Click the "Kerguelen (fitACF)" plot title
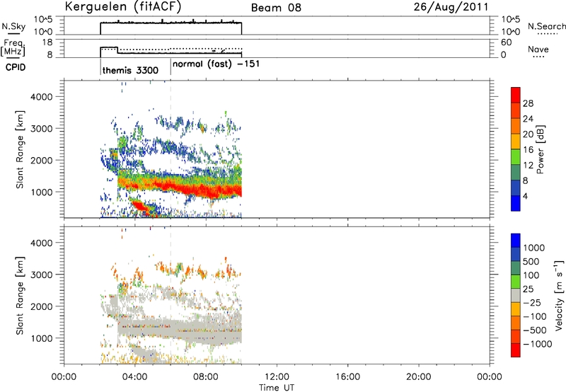Screen dimensions: 566x392 point(122,7)
